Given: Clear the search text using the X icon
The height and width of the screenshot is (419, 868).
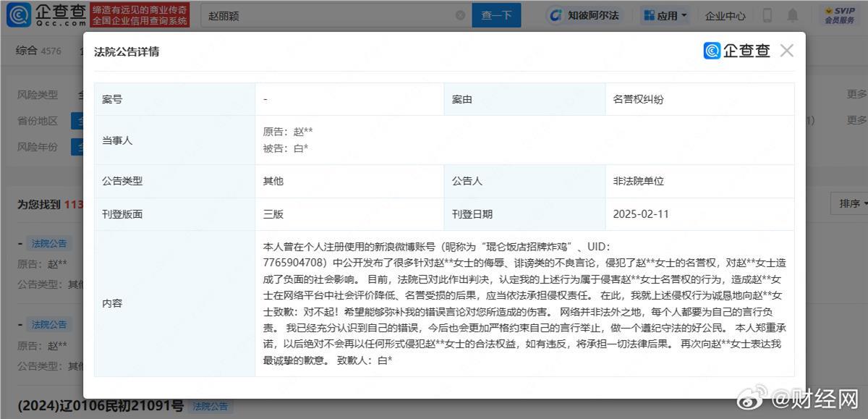Looking at the screenshot, I should 460,15.
